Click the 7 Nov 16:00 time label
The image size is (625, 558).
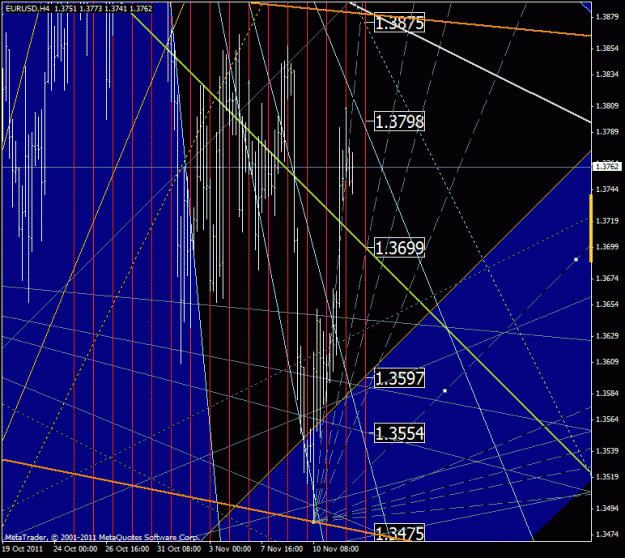coord(282,549)
